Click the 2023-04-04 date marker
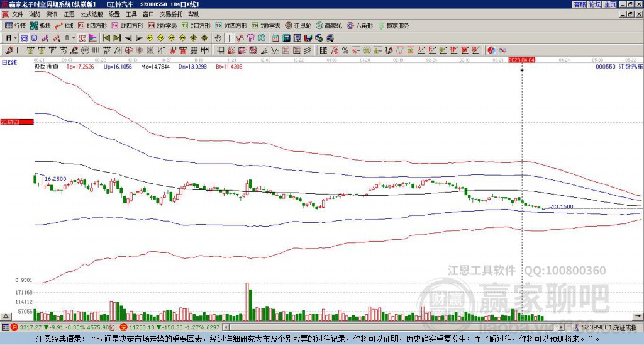The width and height of the screenshot is (644, 345). point(521,60)
